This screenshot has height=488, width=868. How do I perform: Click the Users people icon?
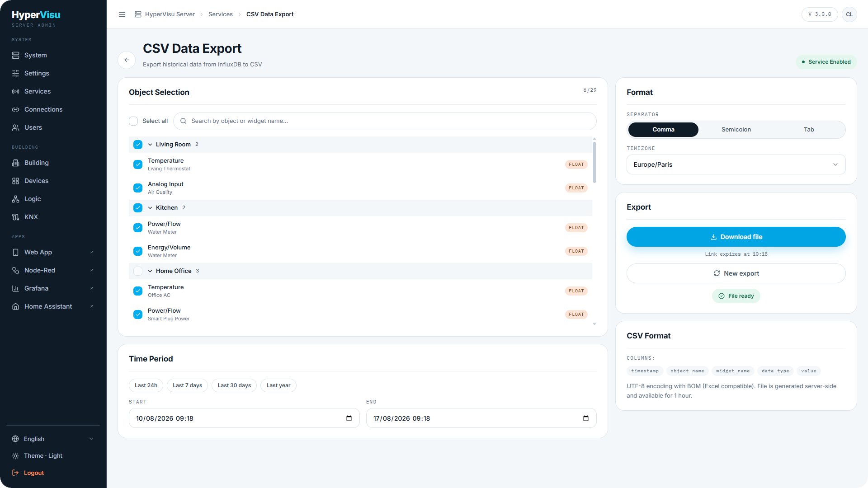[x=15, y=127]
